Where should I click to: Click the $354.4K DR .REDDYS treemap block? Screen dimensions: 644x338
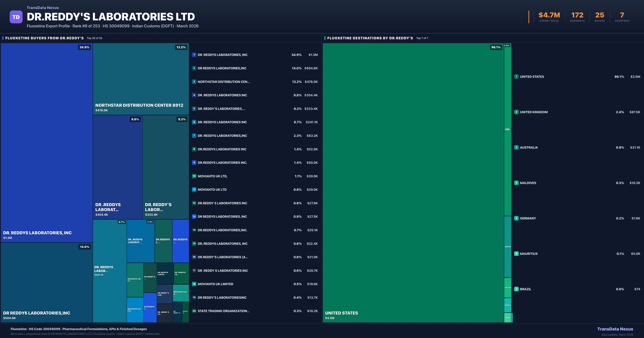(118, 167)
